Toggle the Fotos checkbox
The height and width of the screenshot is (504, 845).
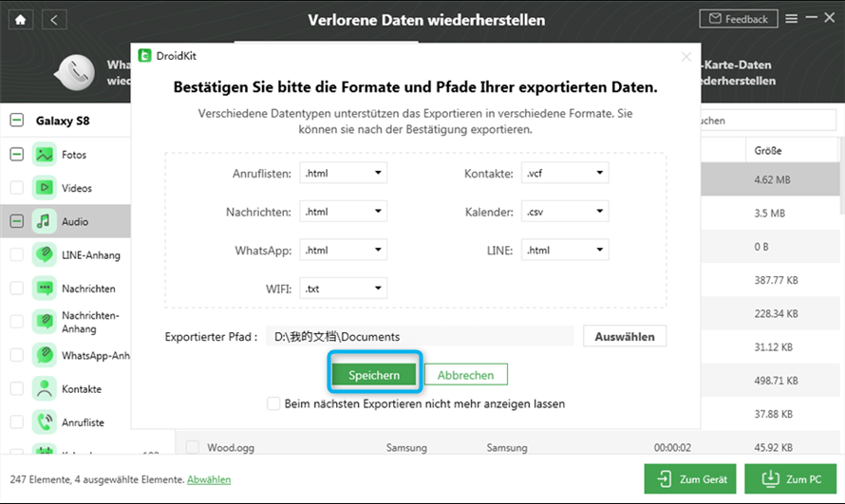(x=17, y=155)
